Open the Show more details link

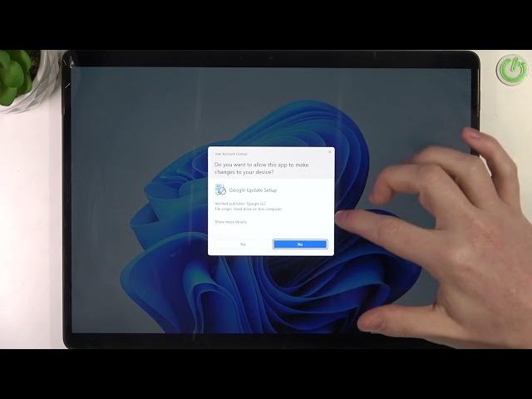tap(231, 222)
